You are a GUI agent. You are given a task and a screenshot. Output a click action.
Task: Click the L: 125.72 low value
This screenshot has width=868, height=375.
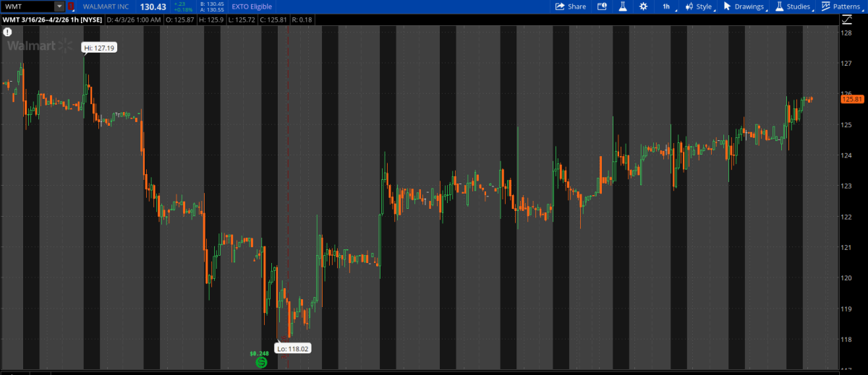[x=242, y=20]
